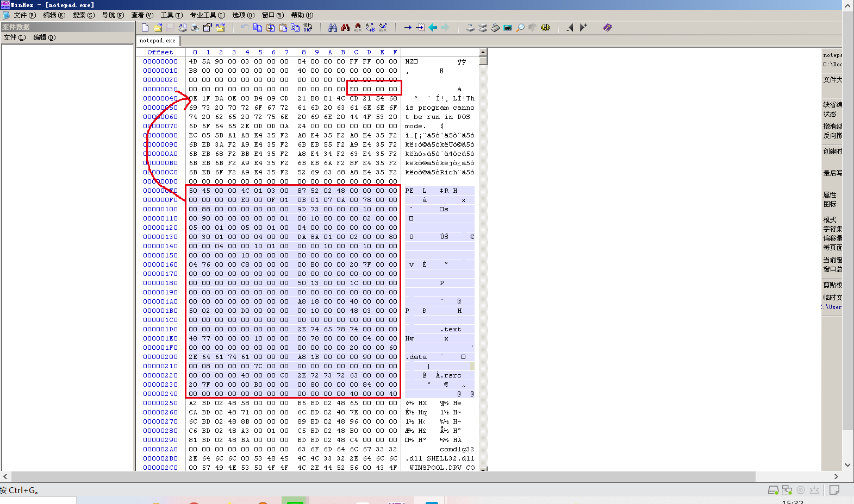Image resolution: width=854 pixels, height=504 pixels.
Task: Click the WINSPOOL.DRV string in ASCII column
Action: click(x=435, y=468)
